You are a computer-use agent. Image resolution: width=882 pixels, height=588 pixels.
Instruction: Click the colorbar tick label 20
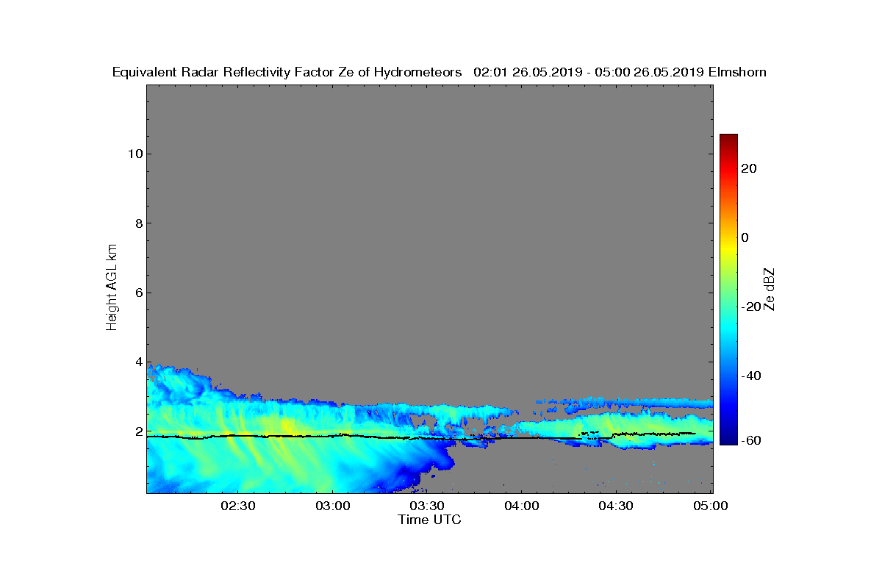(x=750, y=168)
